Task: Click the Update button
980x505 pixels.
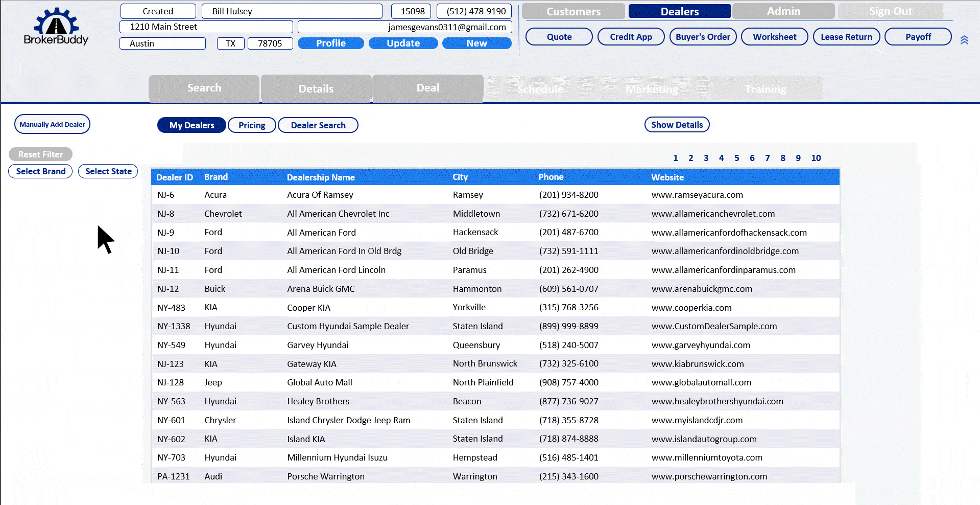Action: point(403,43)
